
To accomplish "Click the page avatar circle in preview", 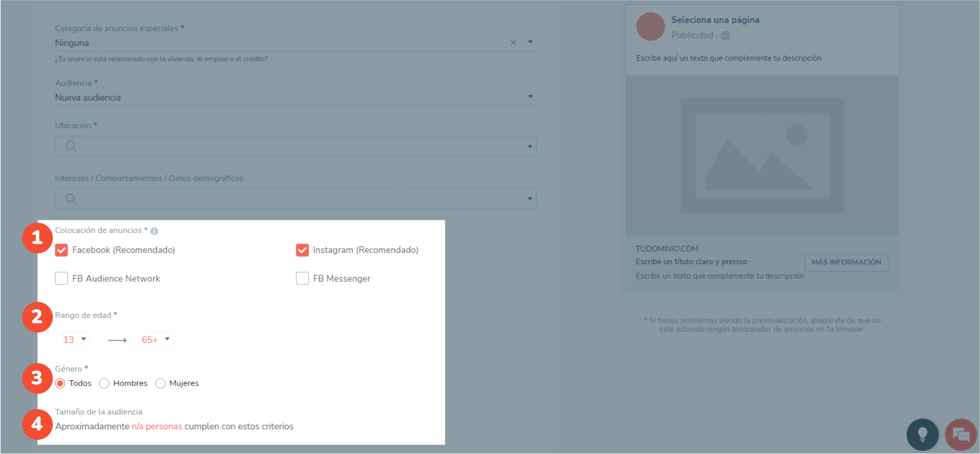I will [650, 27].
